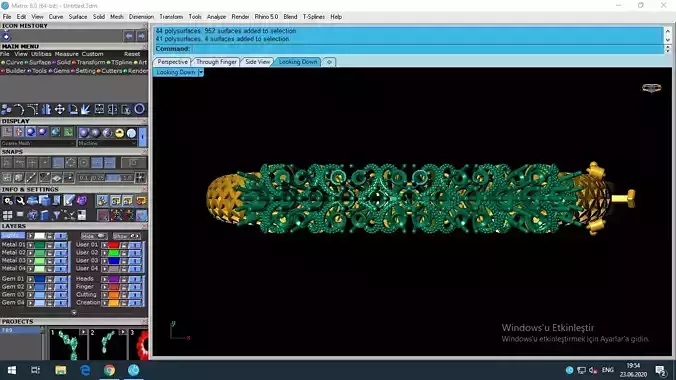Open the Coarse Mesh dropdown
Image resolution: width=676 pixels, height=380 pixels.
pos(38,143)
